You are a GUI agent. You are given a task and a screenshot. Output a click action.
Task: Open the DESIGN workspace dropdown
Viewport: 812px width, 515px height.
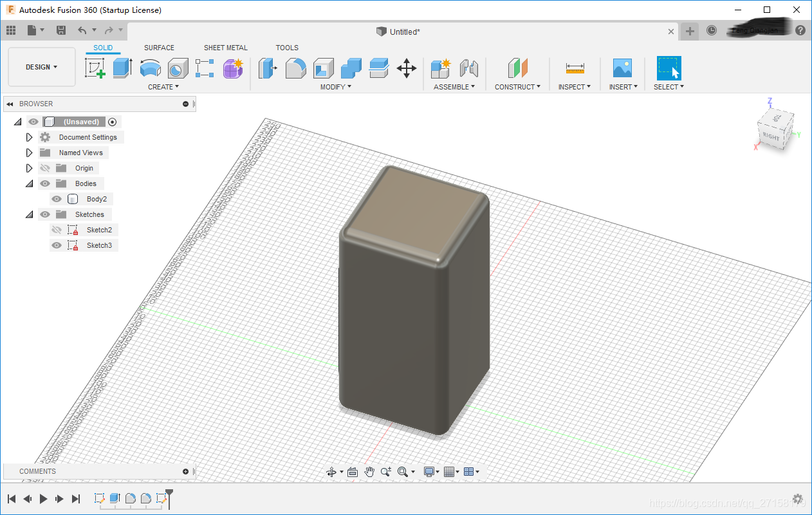41,67
